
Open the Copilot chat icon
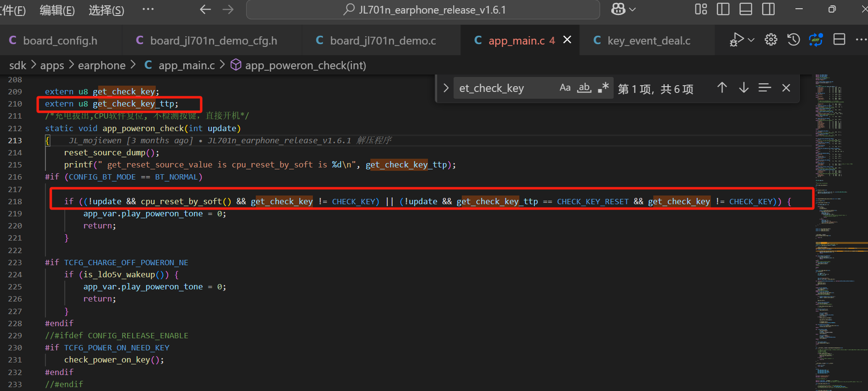618,9
